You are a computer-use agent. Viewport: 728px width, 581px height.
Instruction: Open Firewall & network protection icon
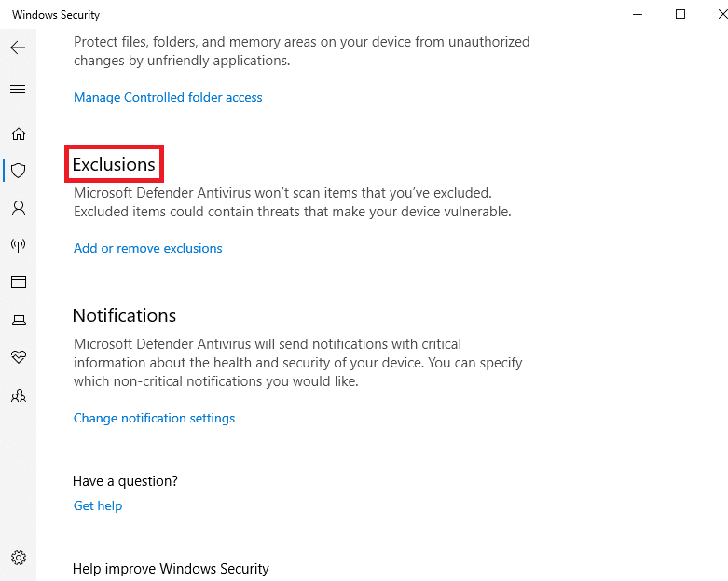coord(19,244)
